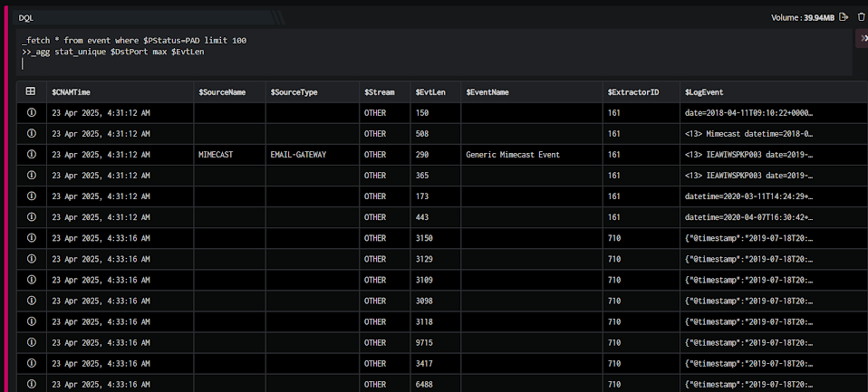Open info icon for row with EvtLen 6488
This screenshot has height=392, width=868.
tap(32, 384)
